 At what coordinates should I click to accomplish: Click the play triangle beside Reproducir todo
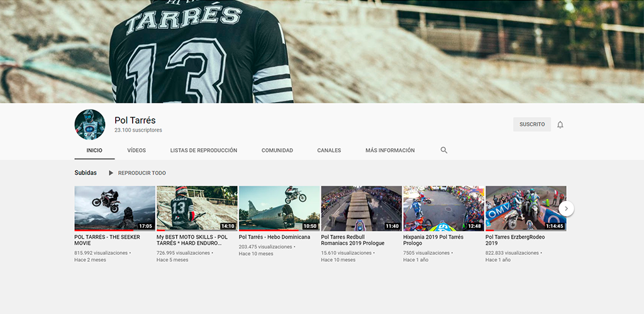point(111,173)
